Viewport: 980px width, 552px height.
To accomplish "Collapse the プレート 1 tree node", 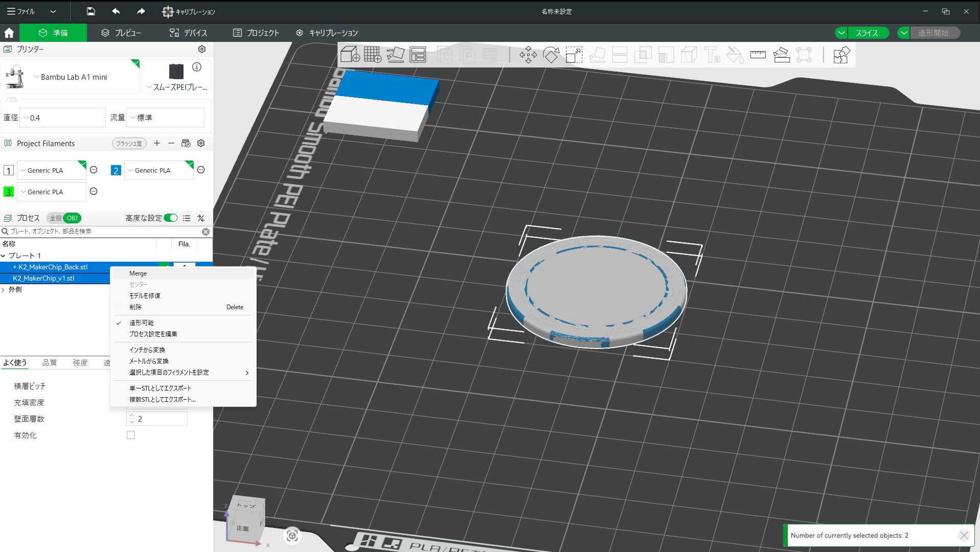I will click(x=4, y=256).
